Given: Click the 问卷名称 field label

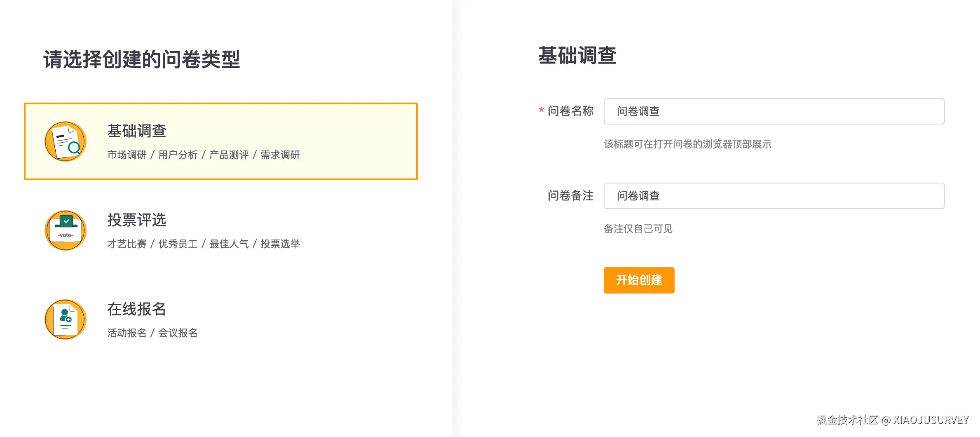Looking at the screenshot, I should (x=571, y=111).
